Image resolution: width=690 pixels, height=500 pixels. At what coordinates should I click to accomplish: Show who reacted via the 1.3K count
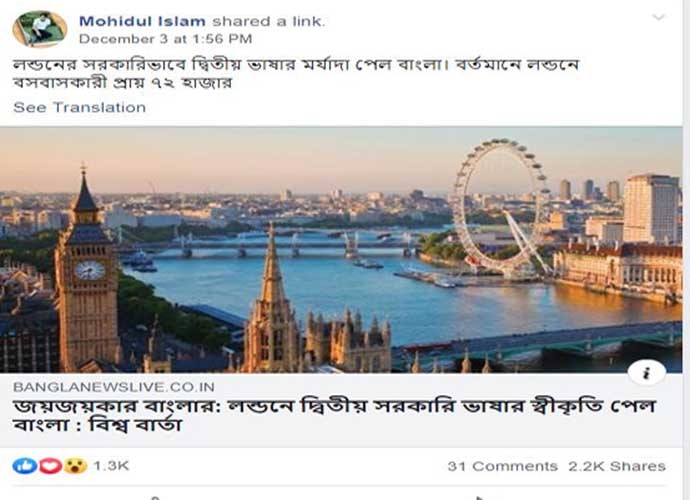point(111,466)
